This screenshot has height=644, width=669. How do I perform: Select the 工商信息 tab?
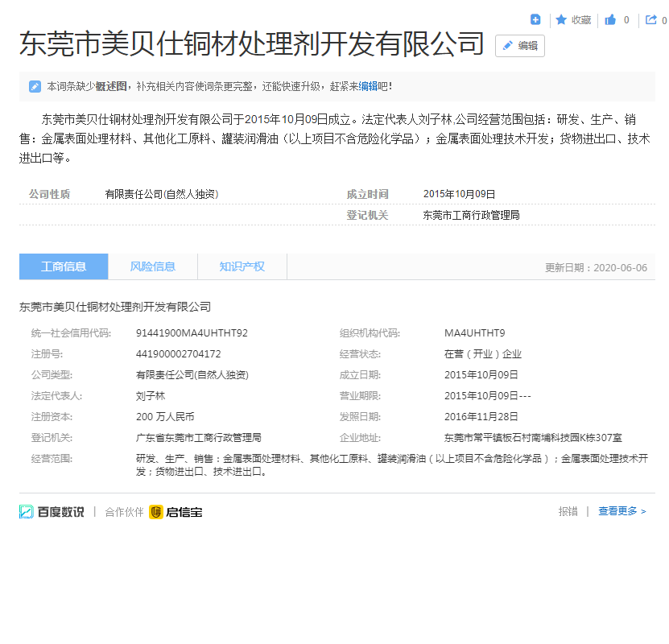click(64, 266)
